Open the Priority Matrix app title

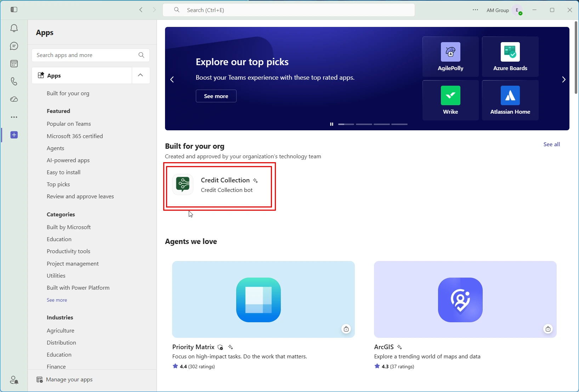(193, 347)
